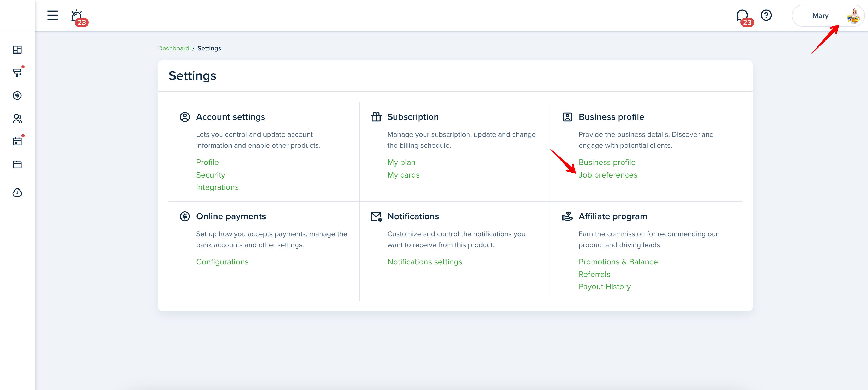Click the Affiliate program hand-heart icon
The image size is (868, 390).
tap(568, 216)
